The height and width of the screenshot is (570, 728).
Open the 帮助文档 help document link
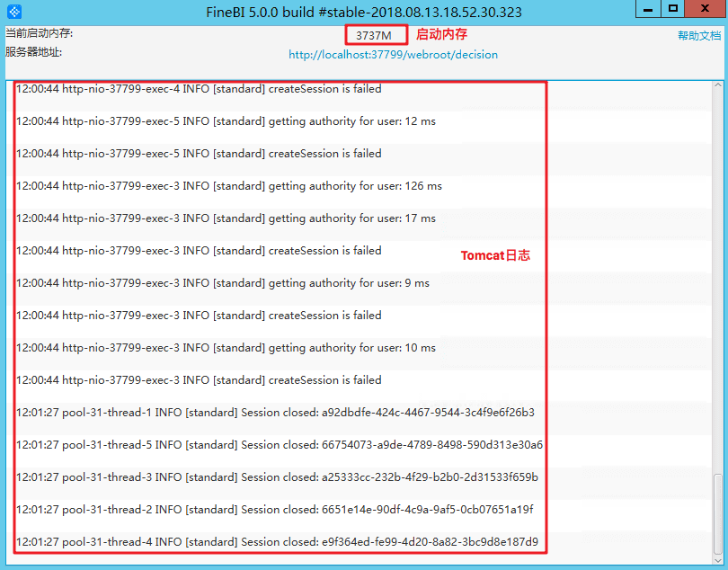pyautogui.click(x=698, y=36)
